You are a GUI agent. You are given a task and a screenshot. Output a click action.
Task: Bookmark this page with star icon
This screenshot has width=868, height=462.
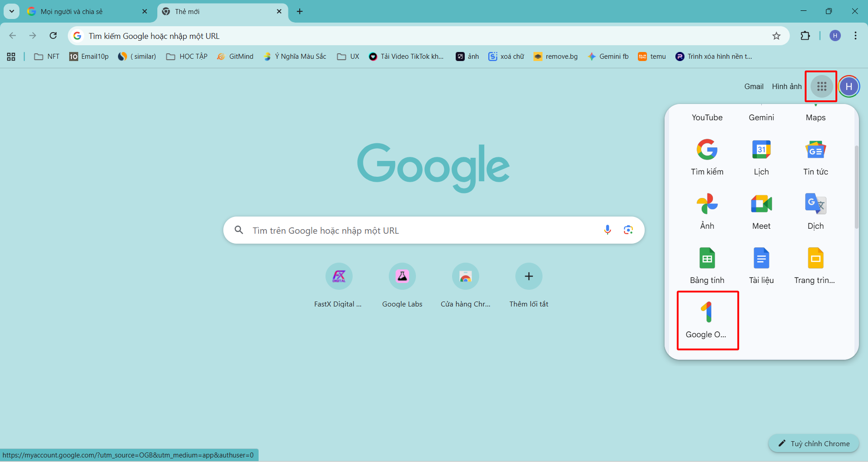click(x=776, y=36)
